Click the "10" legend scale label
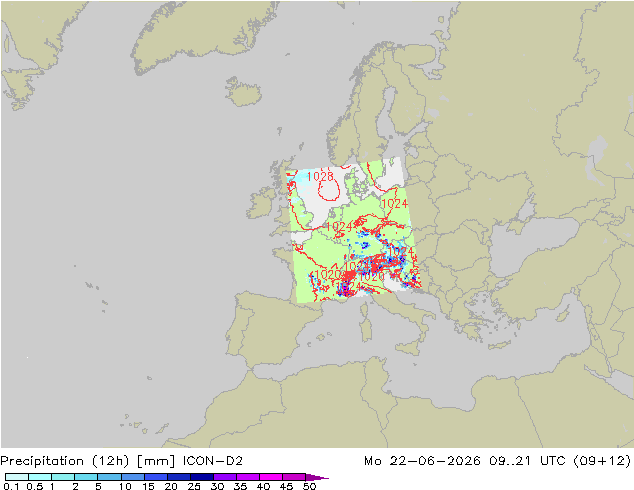The height and width of the screenshot is (490, 634). coord(125,486)
